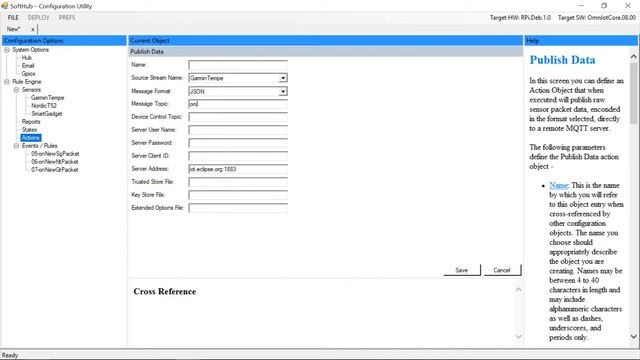Minimize the SoftHub window
640x360 pixels.
[581, 6]
